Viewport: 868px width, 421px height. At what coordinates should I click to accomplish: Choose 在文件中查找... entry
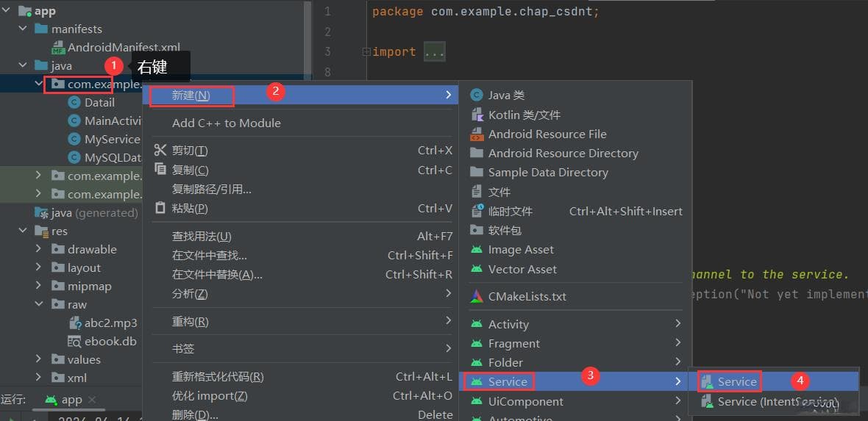click(x=301, y=255)
